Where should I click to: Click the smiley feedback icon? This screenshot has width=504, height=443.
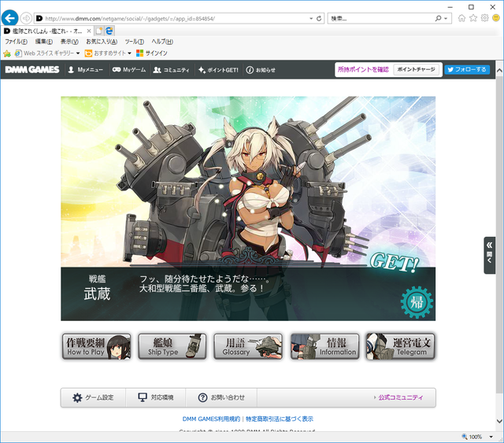pyautogui.click(x=496, y=18)
